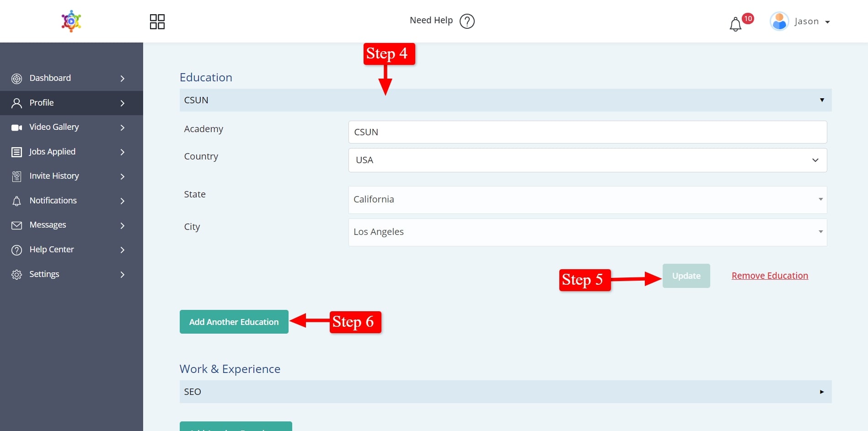Open the notifications bell in header
This screenshot has width=868, height=431.
tap(735, 24)
